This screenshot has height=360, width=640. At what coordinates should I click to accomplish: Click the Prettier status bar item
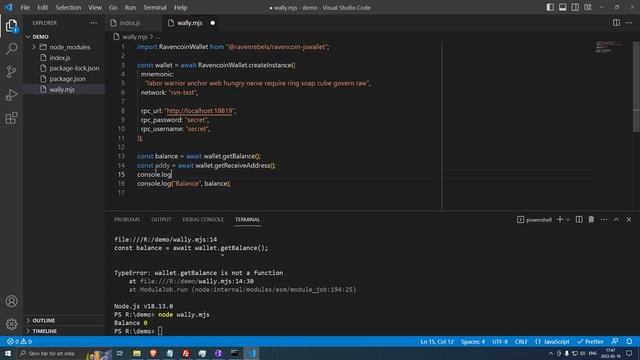[x=590, y=342]
